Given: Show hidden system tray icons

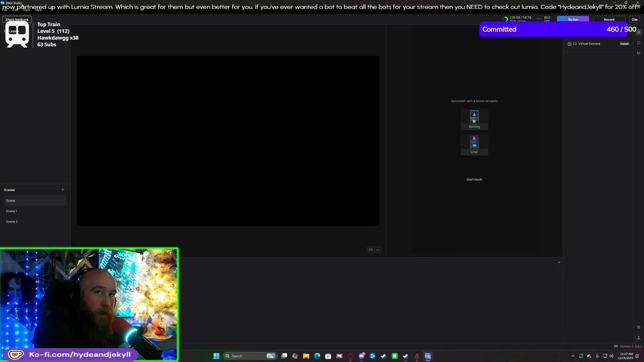Looking at the screenshot, I should click(x=573, y=356).
